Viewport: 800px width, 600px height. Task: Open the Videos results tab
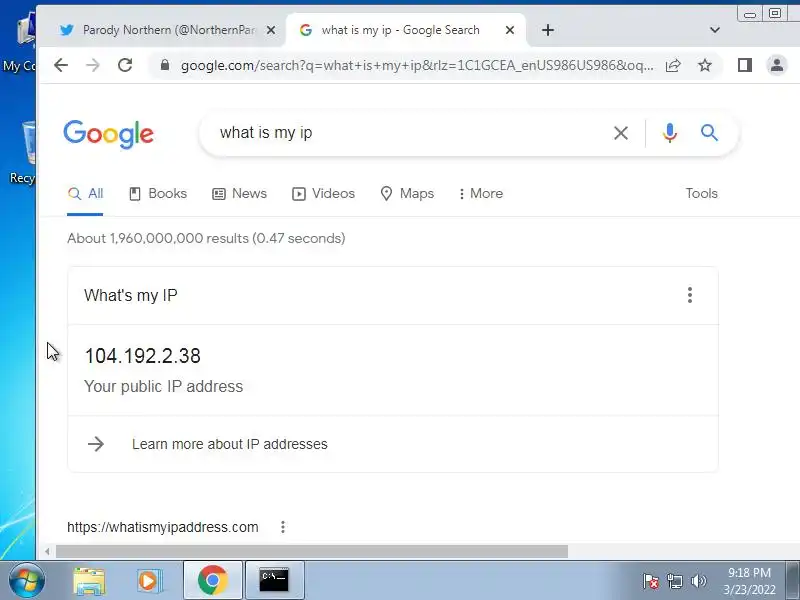tap(323, 193)
